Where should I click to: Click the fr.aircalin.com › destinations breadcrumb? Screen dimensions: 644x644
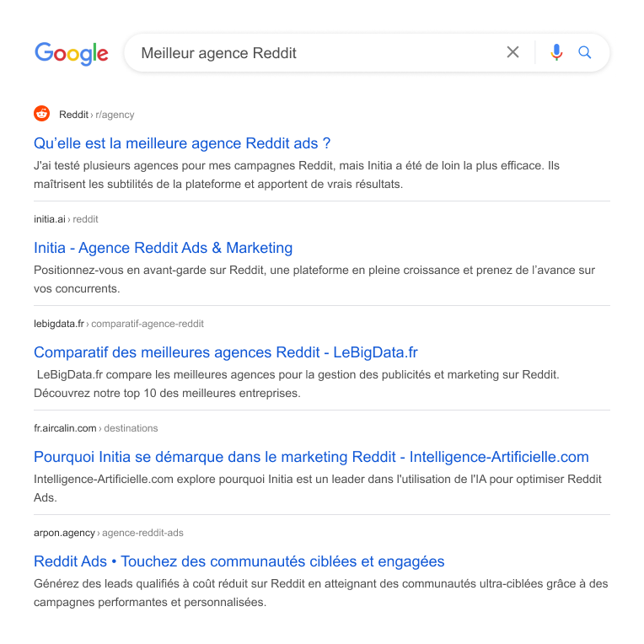point(96,428)
